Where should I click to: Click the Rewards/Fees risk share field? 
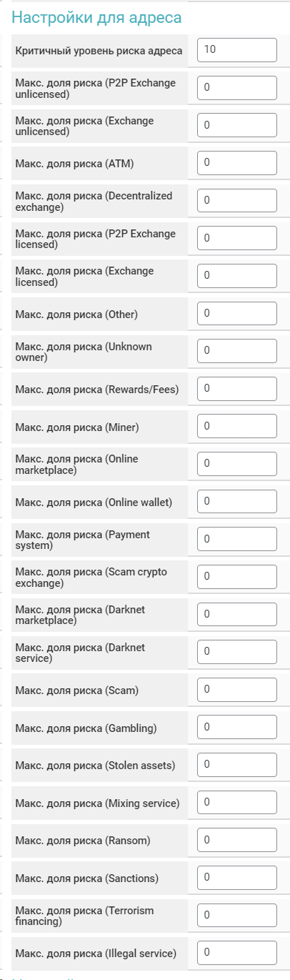[x=236, y=389]
